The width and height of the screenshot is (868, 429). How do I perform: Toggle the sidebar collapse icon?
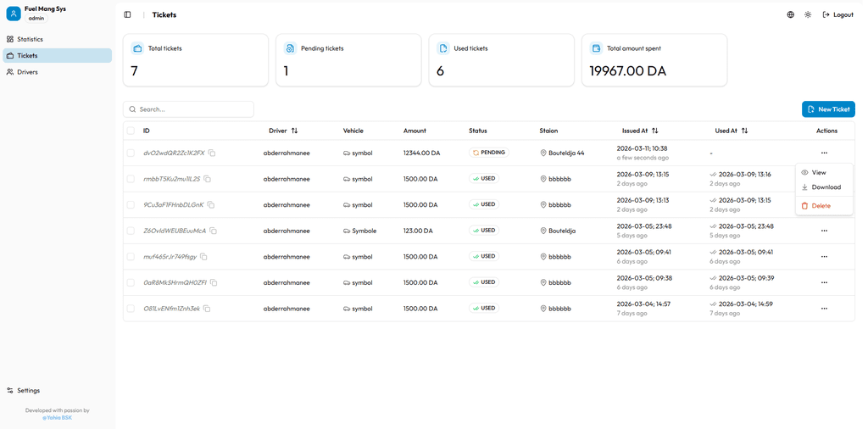click(127, 14)
